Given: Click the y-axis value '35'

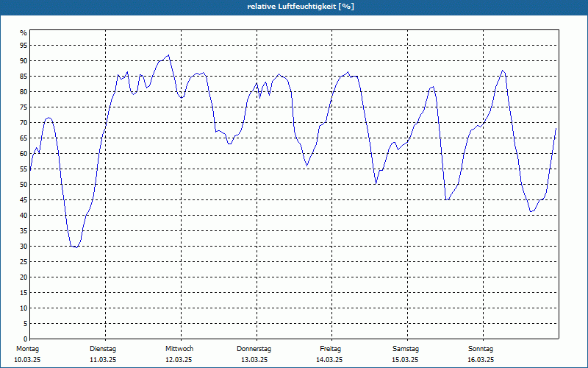Looking at the screenshot, I should pos(24,231).
